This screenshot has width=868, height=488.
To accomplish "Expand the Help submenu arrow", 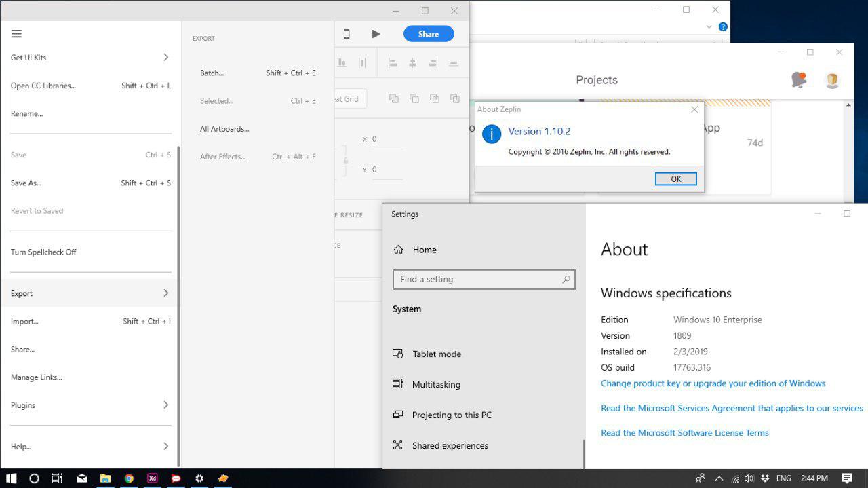I will click(x=165, y=447).
